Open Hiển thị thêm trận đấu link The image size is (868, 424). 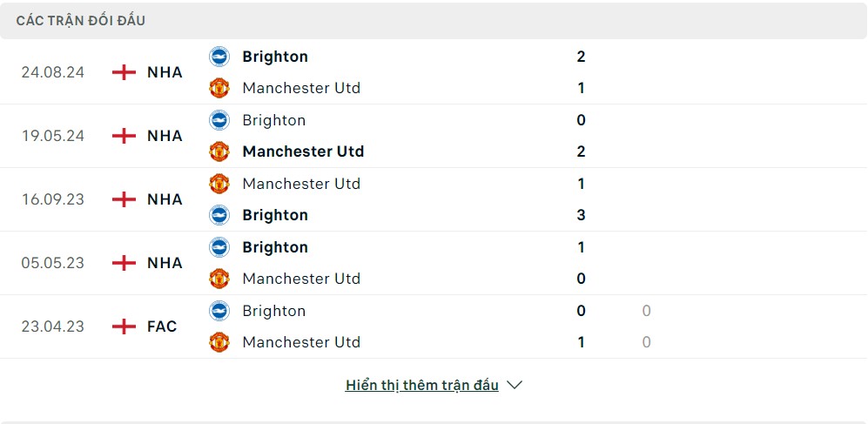(x=422, y=385)
